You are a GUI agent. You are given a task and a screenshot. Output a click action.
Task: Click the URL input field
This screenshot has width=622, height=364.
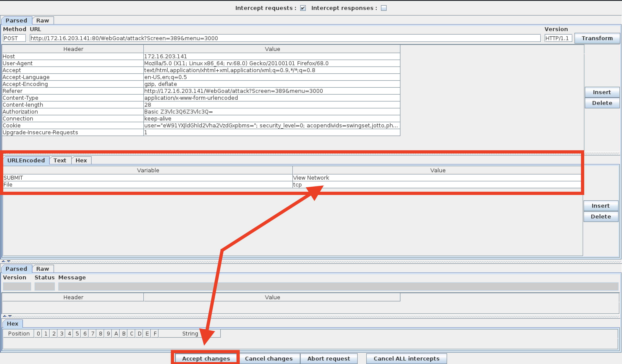point(285,38)
